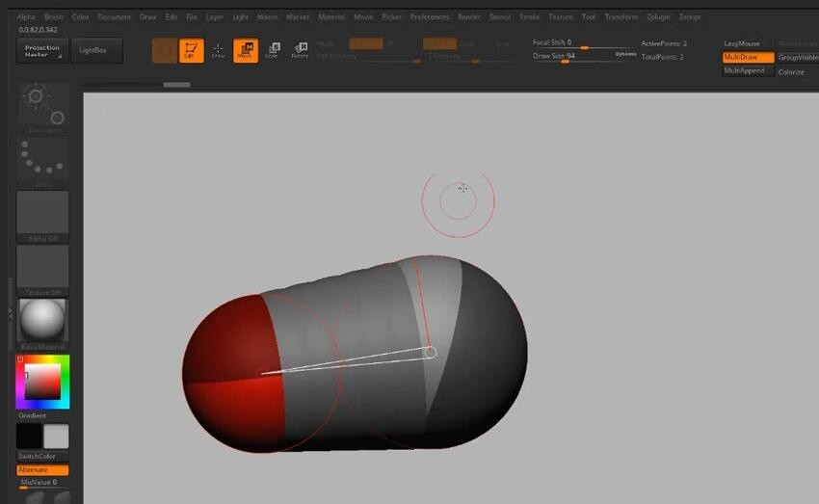This screenshot has width=819, height=504.
Task: Open the Dots stroke type selector
Action: point(43,161)
